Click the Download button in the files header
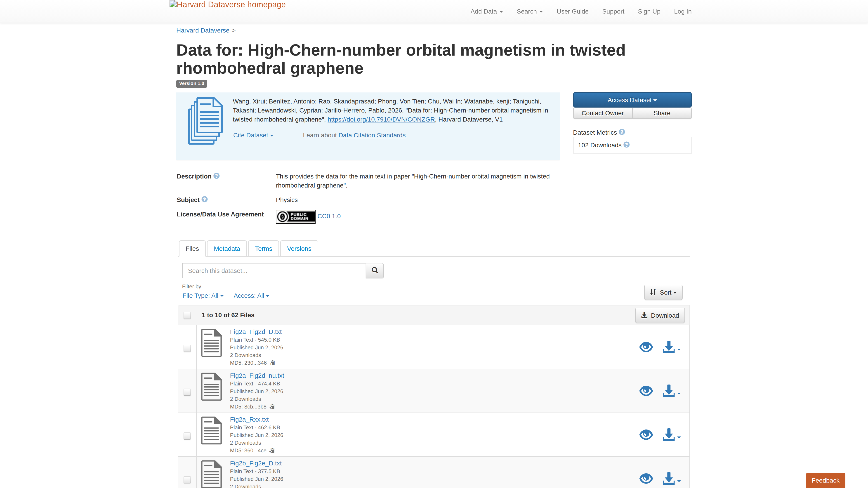Viewport: 868px width, 488px height. coord(660,315)
